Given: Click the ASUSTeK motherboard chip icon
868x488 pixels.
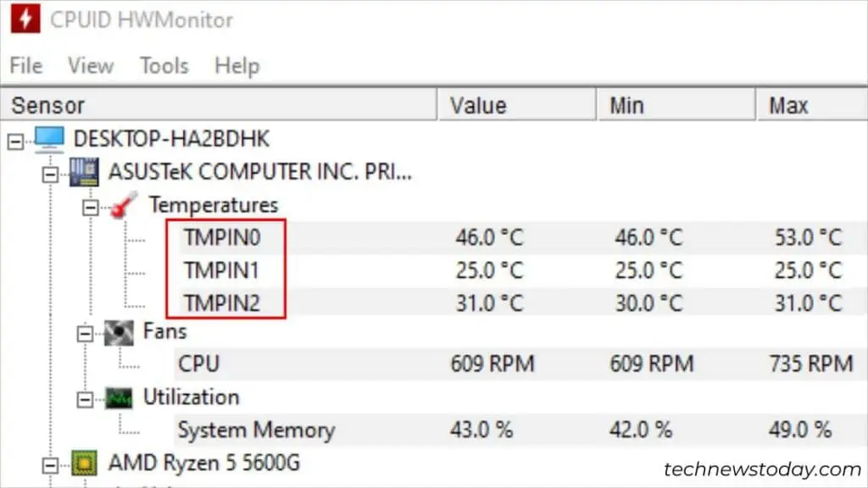Looking at the screenshot, I should pos(85,171).
